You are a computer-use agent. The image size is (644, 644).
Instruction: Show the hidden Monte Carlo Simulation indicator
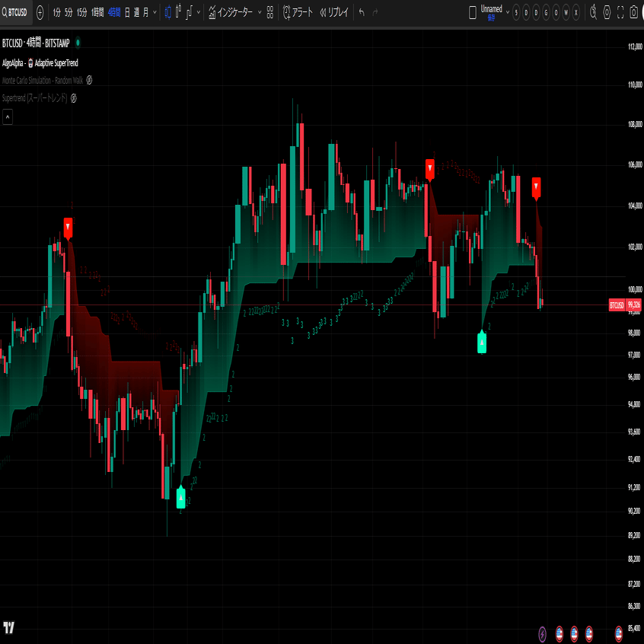click(x=89, y=80)
